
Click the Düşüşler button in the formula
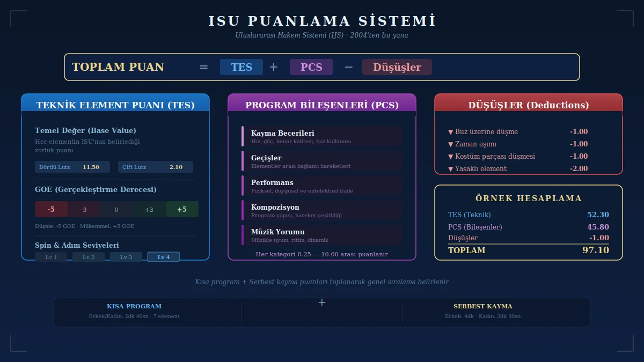point(397,67)
